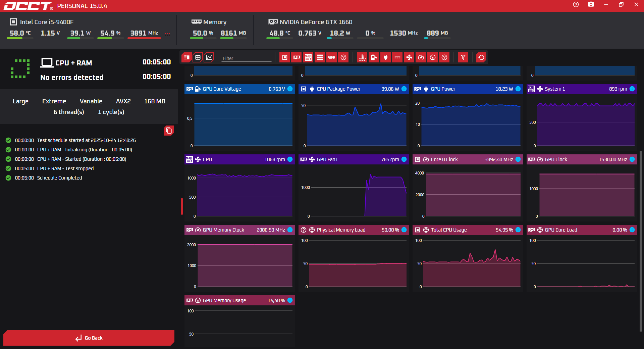Click the info icon on GPU Core Voltage
This screenshot has width=644, height=349.
click(290, 89)
